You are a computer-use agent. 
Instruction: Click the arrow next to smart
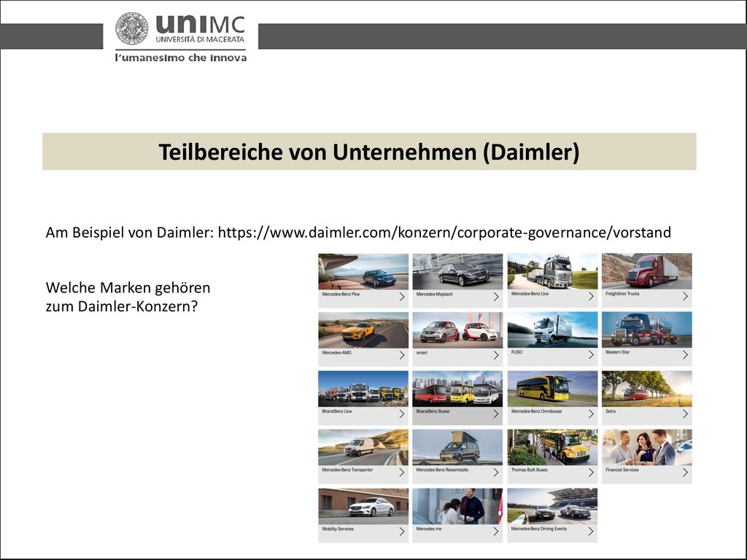[496, 355]
